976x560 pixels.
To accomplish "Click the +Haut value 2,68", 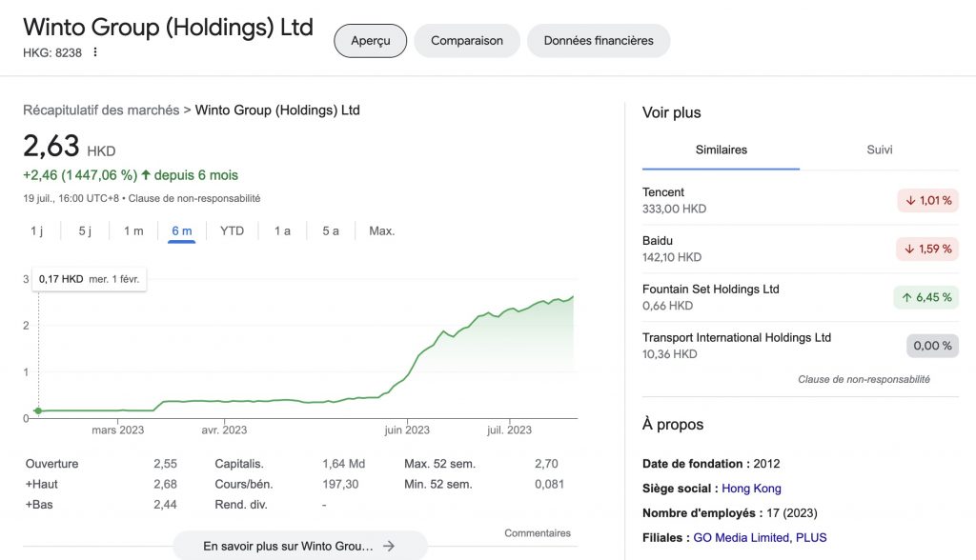I will [x=165, y=484].
